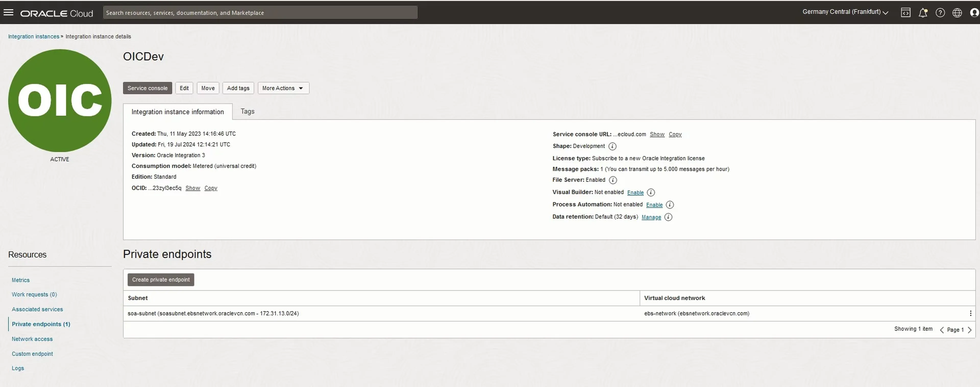The image size is (980, 387).
Task: Switch to the Tags tab
Action: (x=247, y=111)
